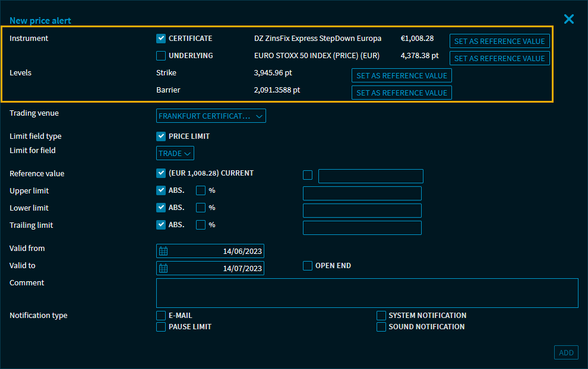588x369 pixels.
Task: Click the Lower limit value field
Action: tap(362, 211)
